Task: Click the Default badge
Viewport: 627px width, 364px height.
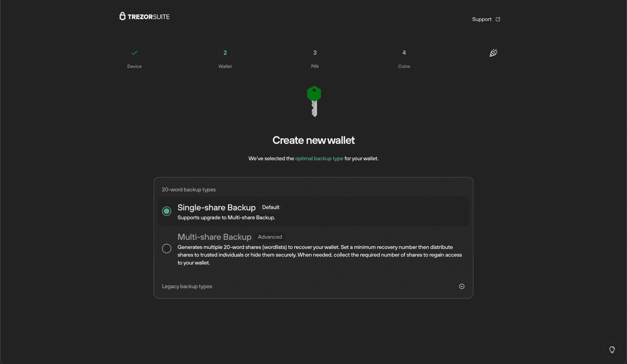Action: [271, 207]
